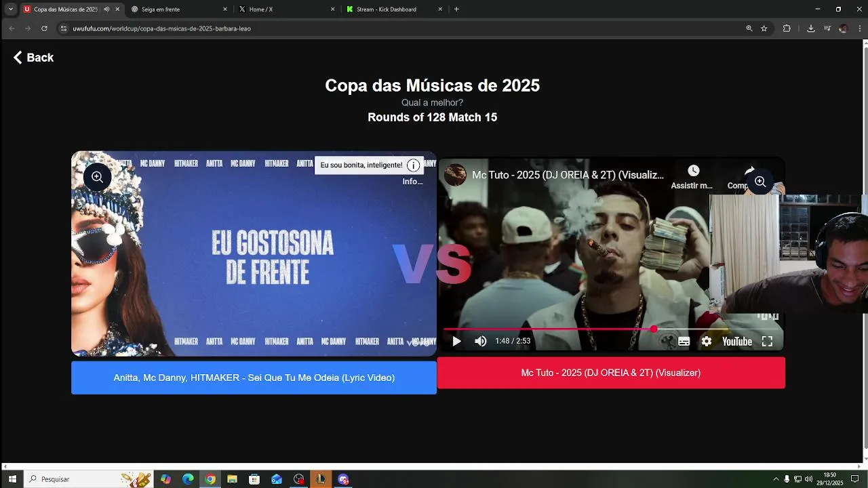Click the Pesquisar taskbar search box

coord(88,479)
